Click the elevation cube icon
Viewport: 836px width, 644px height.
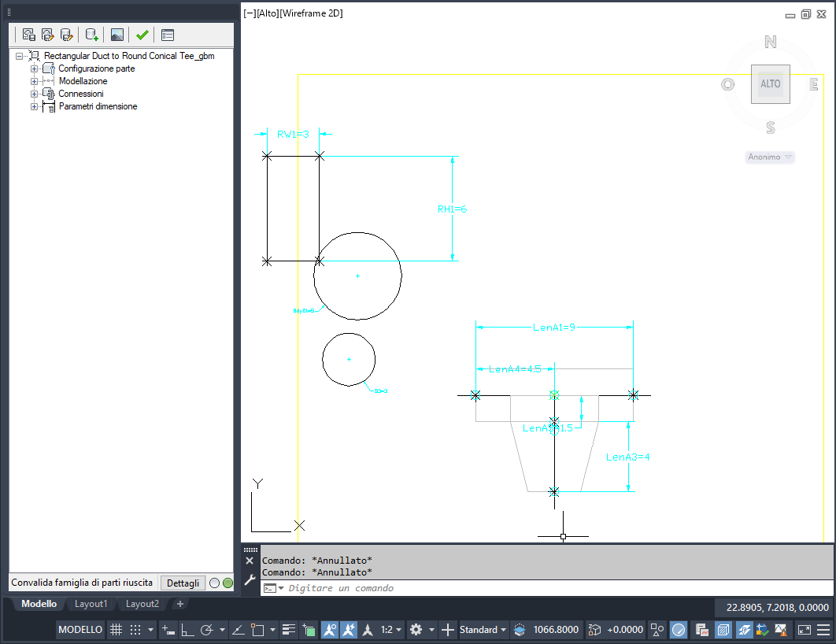click(x=594, y=630)
